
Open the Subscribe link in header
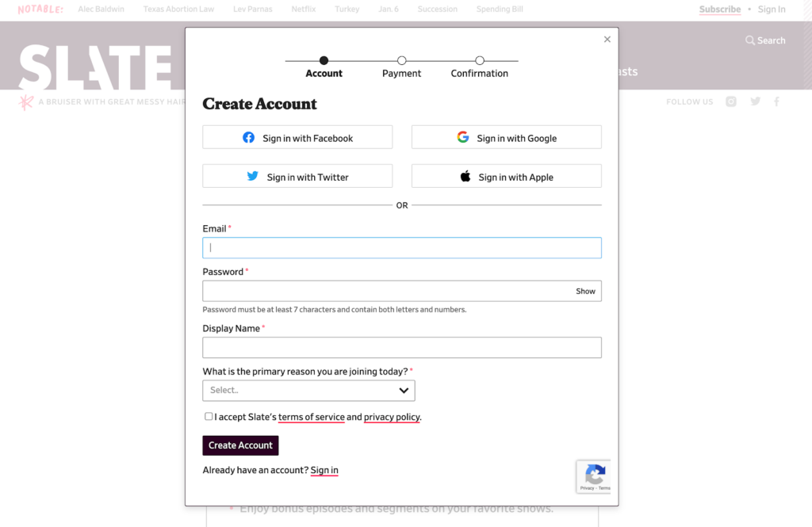point(719,10)
